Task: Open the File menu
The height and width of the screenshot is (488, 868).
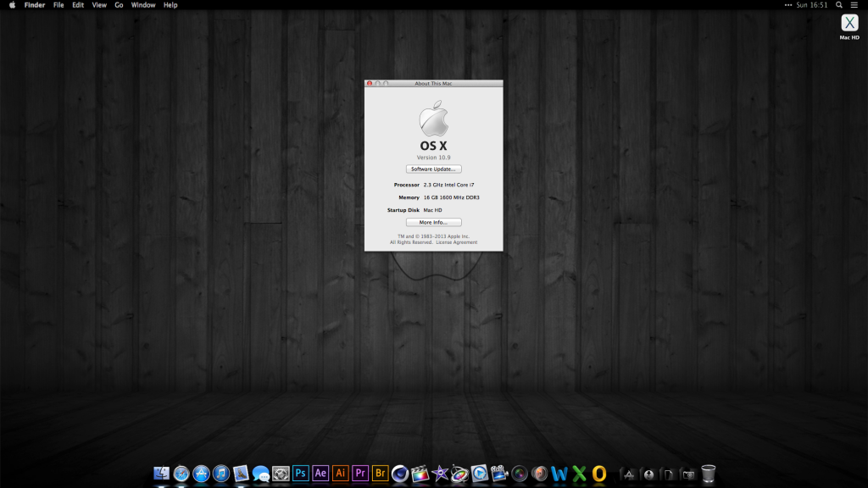Action: [x=58, y=5]
